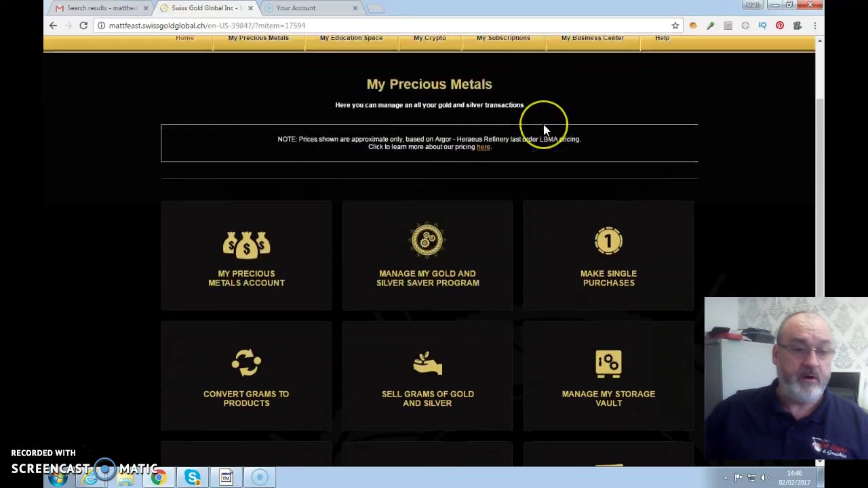Click the Manage My Storage Vault safe icon
Screen dimensions: 868x488
click(x=608, y=363)
